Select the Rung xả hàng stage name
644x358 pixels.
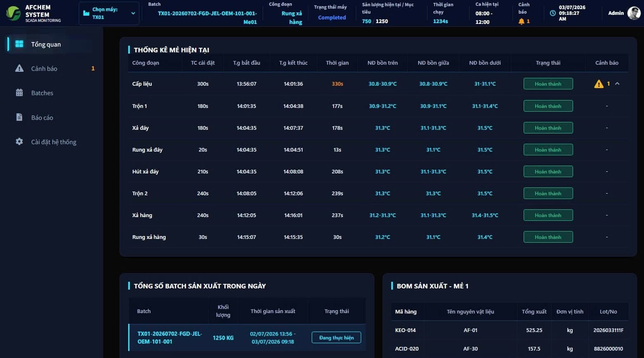pyautogui.click(x=149, y=237)
